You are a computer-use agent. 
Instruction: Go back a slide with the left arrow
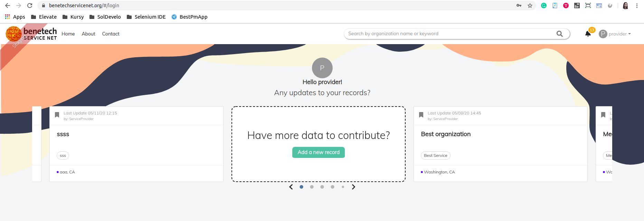291,187
